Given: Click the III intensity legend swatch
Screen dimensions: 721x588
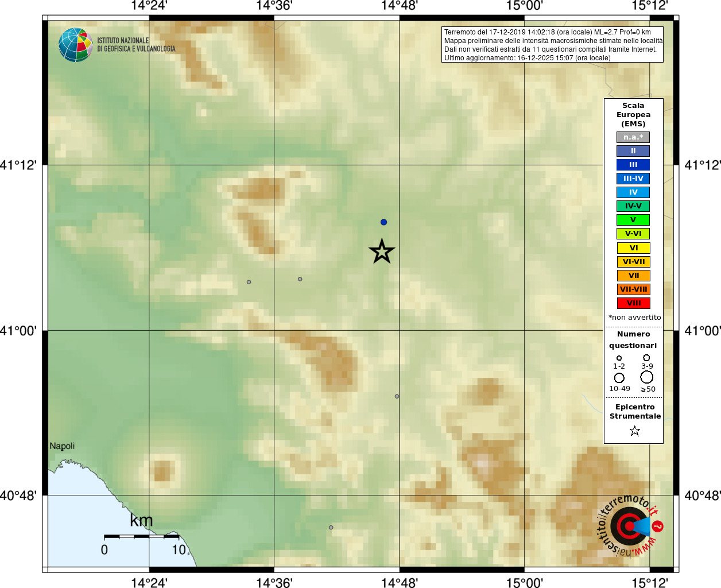Looking at the screenshot, I should click(x=633, y=165).
